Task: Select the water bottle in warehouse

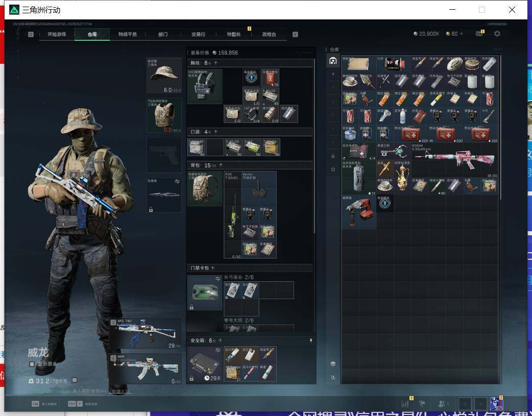Action: 402,116
